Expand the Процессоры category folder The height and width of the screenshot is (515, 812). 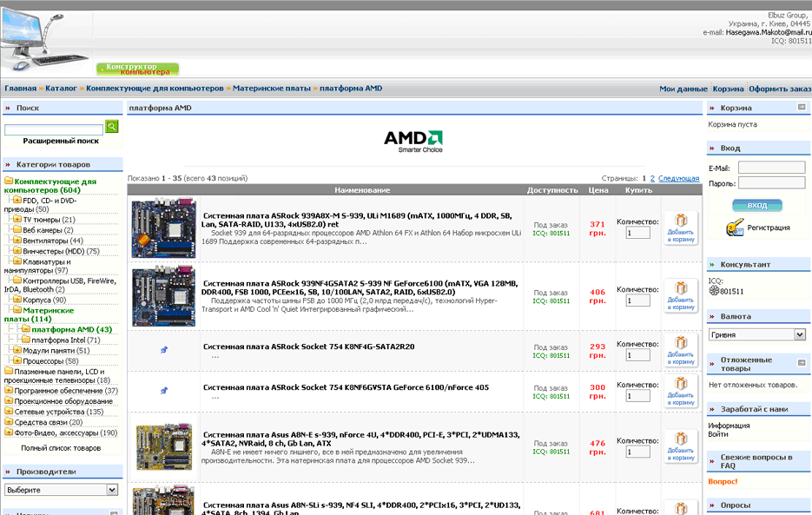point(18,361)
